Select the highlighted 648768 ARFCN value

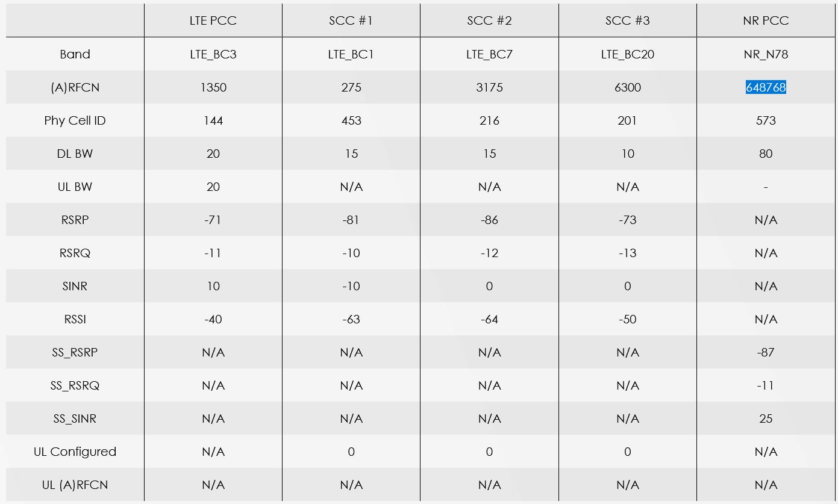(766, 87)
